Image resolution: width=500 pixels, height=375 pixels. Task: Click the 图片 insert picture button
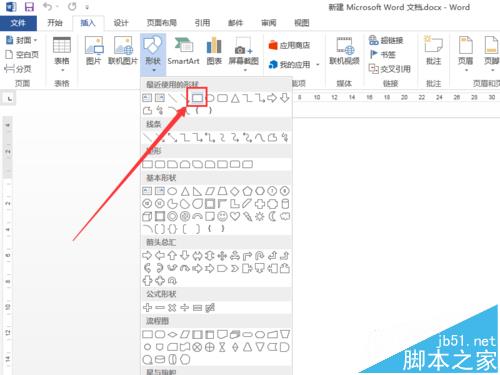click(x=94, y=51)
